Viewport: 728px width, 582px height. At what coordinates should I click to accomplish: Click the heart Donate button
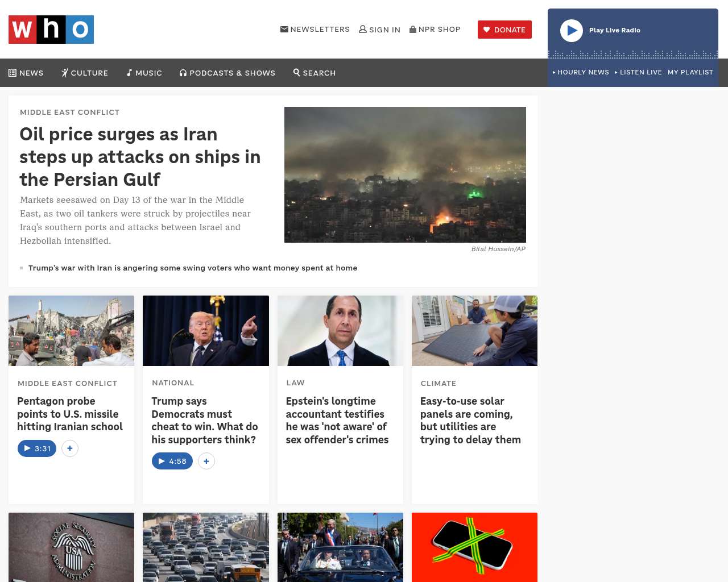click(x=504, y=30)
